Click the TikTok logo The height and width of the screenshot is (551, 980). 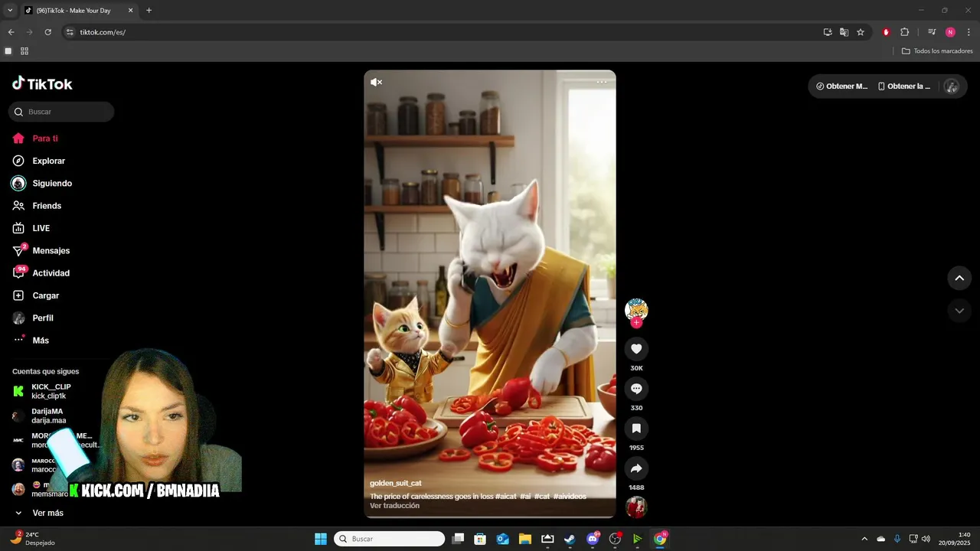42,83
